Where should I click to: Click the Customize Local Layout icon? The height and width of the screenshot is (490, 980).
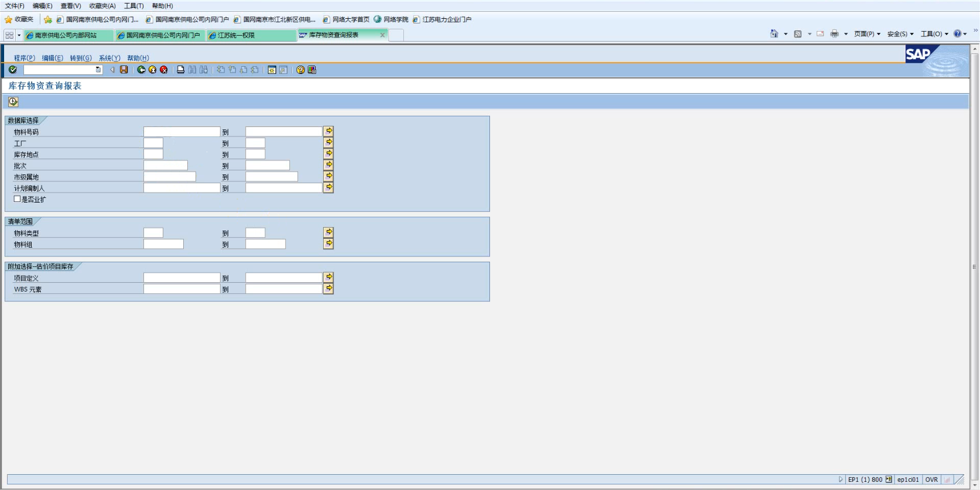312,70
